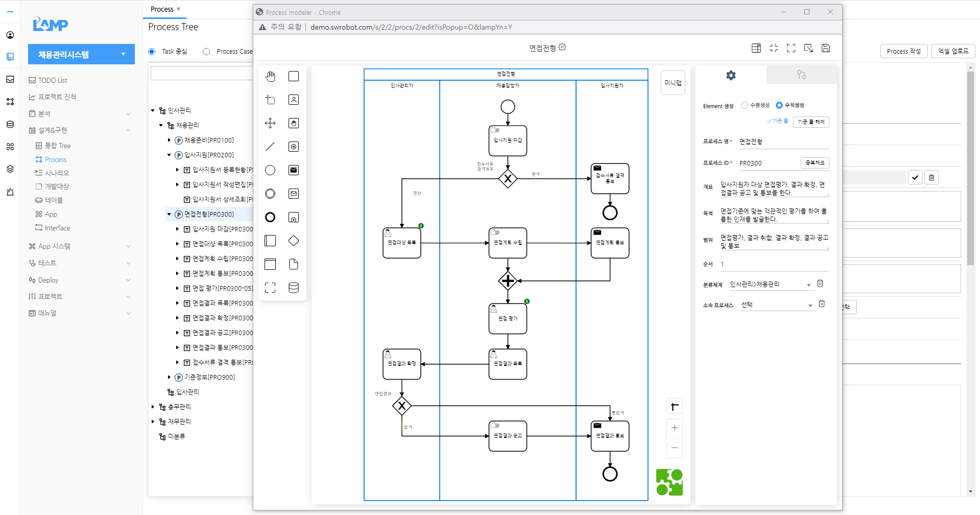This screenshot has height=515, width=980.
Task: Zoom out the diagram with minus button
Action: pos(675,448)
